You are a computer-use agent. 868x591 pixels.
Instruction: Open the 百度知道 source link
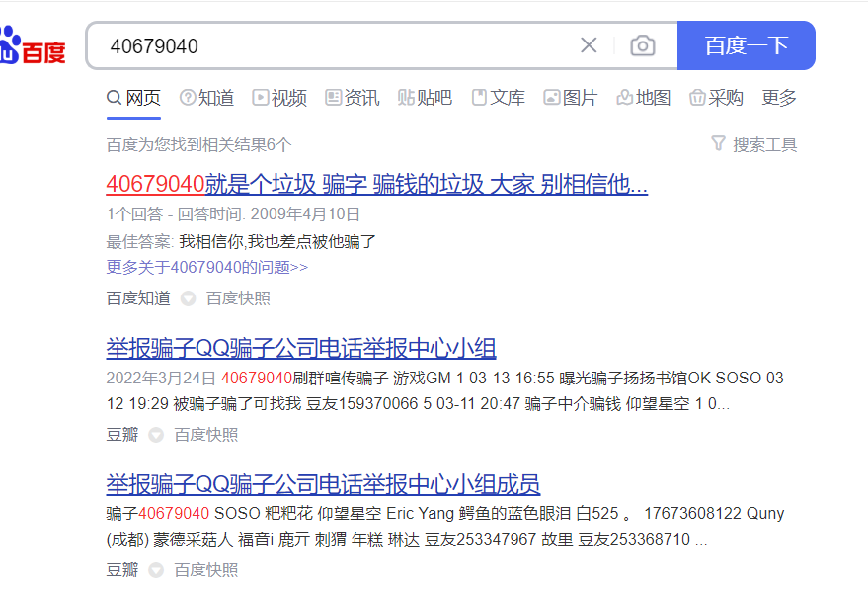coord(138,298)
